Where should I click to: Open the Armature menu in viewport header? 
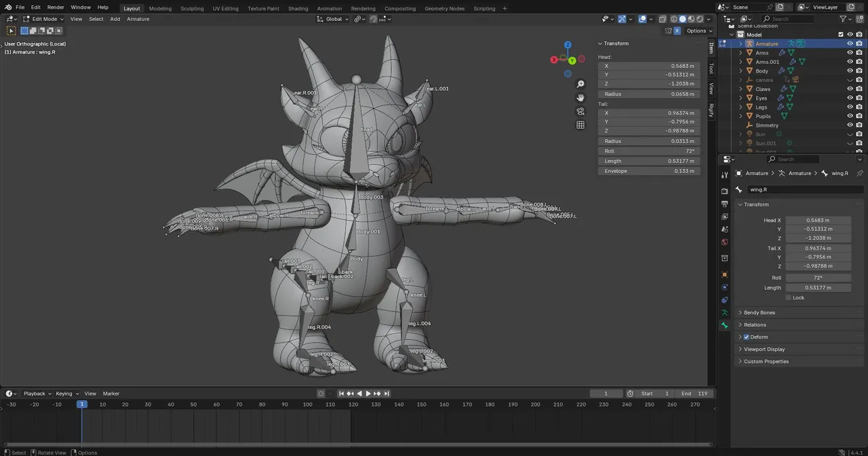138,19
